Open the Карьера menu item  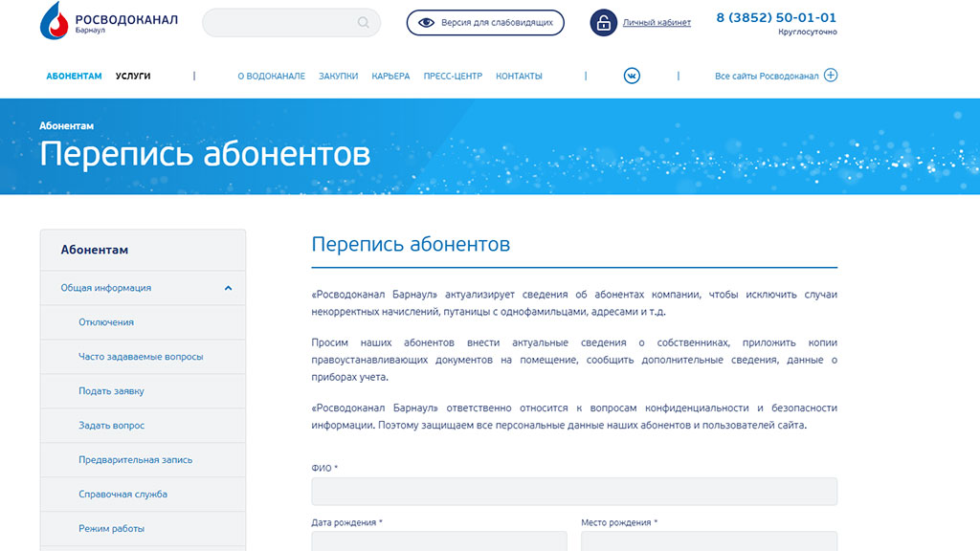click(390, 77)
